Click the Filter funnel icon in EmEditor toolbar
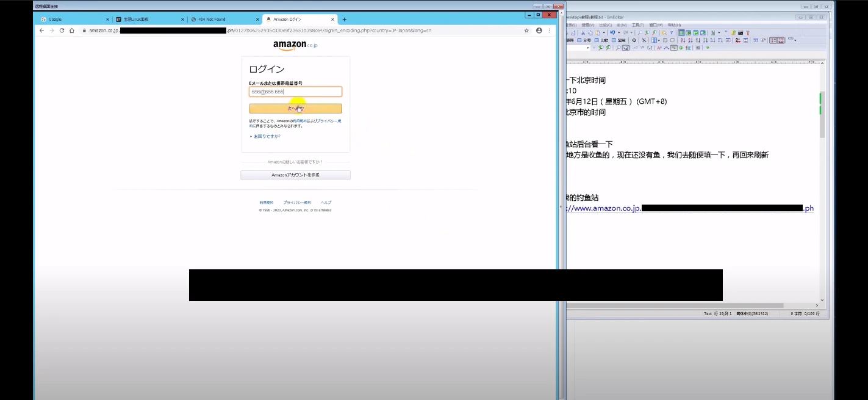Screen dimensions: 868x400 pos(672,33)
